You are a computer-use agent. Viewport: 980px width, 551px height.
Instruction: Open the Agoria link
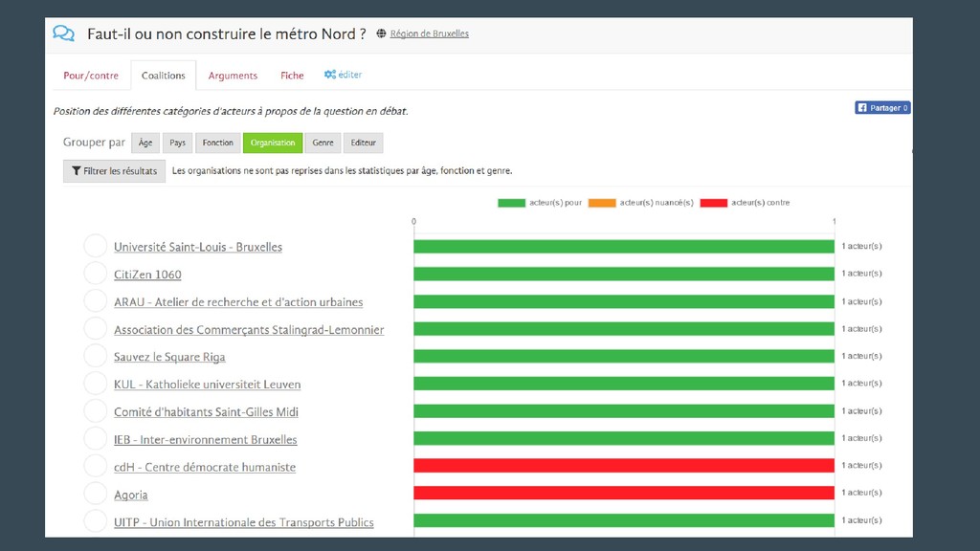click(130, 495)
